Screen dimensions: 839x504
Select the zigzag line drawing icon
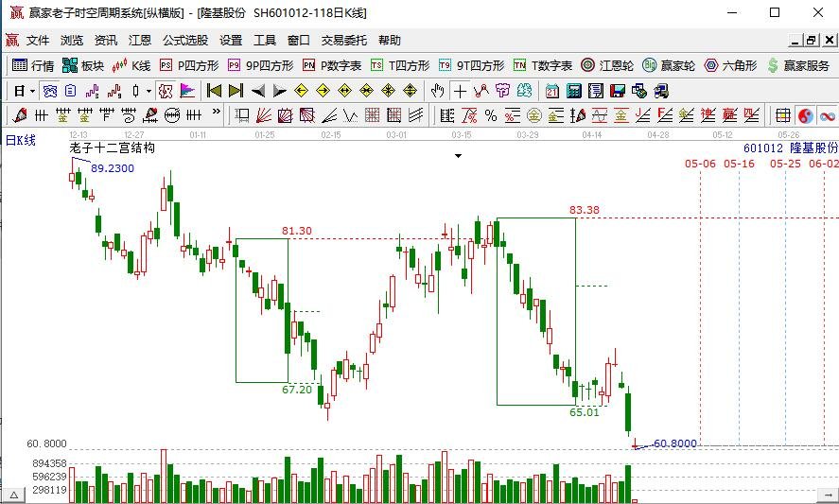click(481, 91)
